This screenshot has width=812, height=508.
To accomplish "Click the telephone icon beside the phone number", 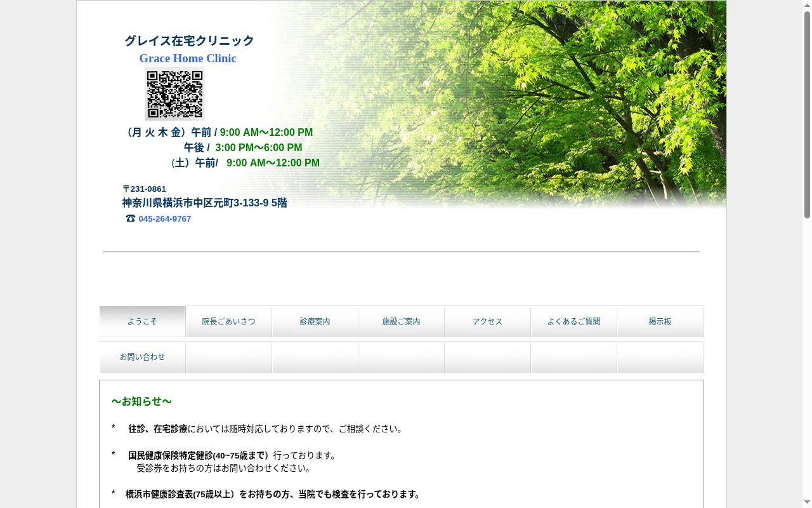I will coord(131,218).
